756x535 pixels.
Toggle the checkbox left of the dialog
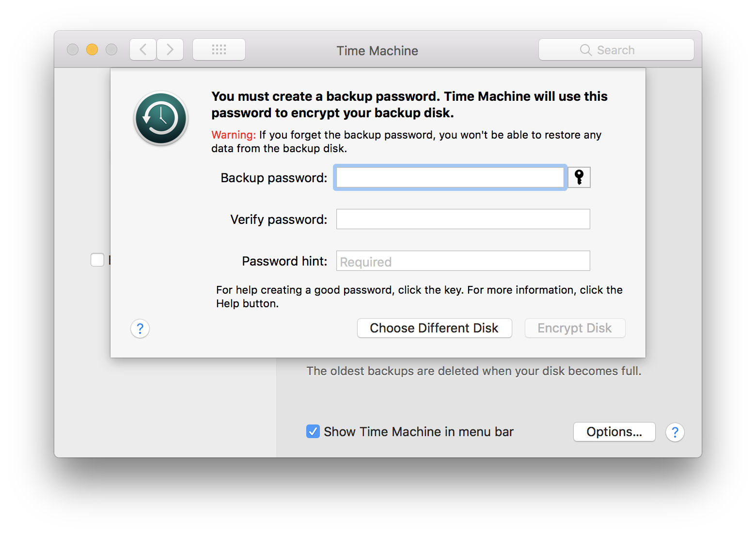click(x=97, y=260)
